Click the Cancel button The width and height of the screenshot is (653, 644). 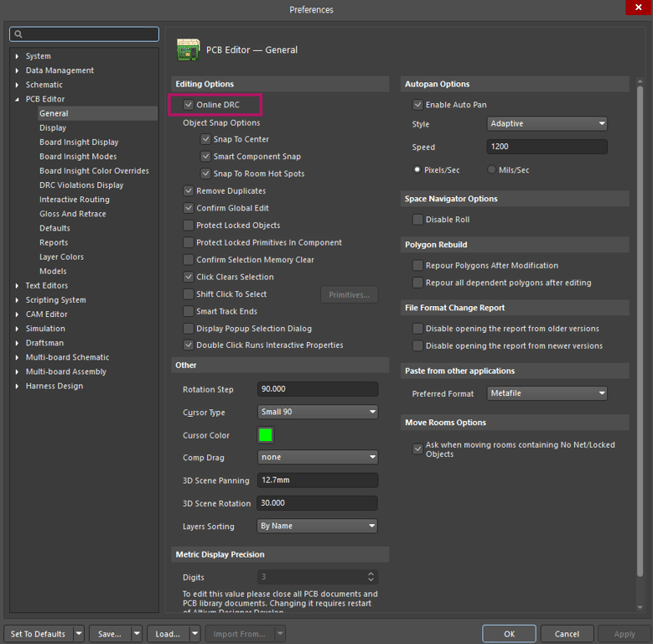[x=567, y=634]
